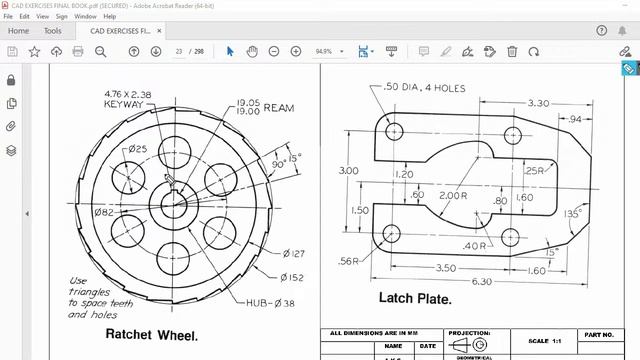Click the '2.00R' radius dimension

coord(453,196)
